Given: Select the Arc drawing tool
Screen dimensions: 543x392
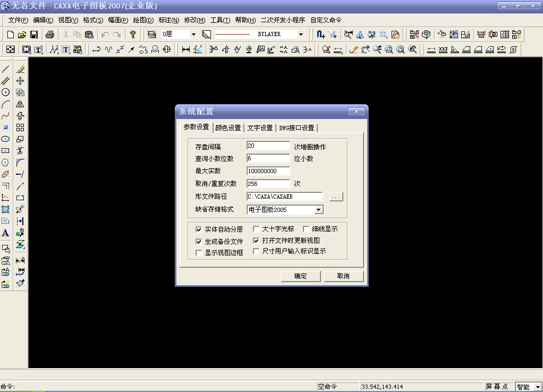Looking at the screenshot, I should (x=5, y=104).
